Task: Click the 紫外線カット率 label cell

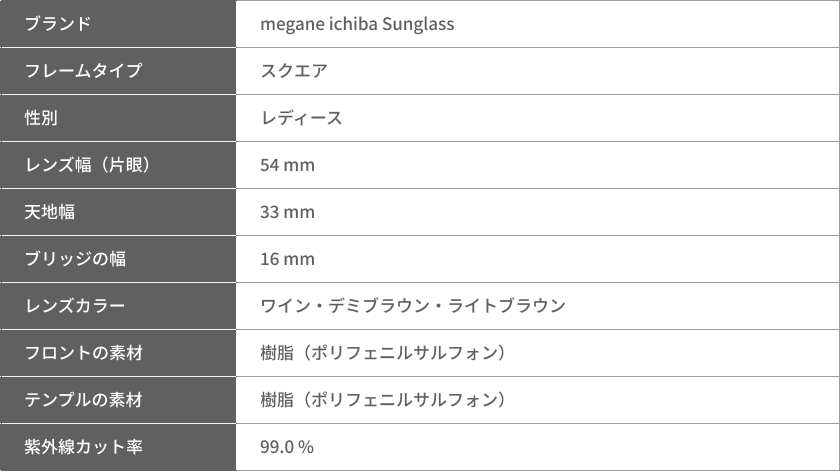Action: (x=118, y=447)
